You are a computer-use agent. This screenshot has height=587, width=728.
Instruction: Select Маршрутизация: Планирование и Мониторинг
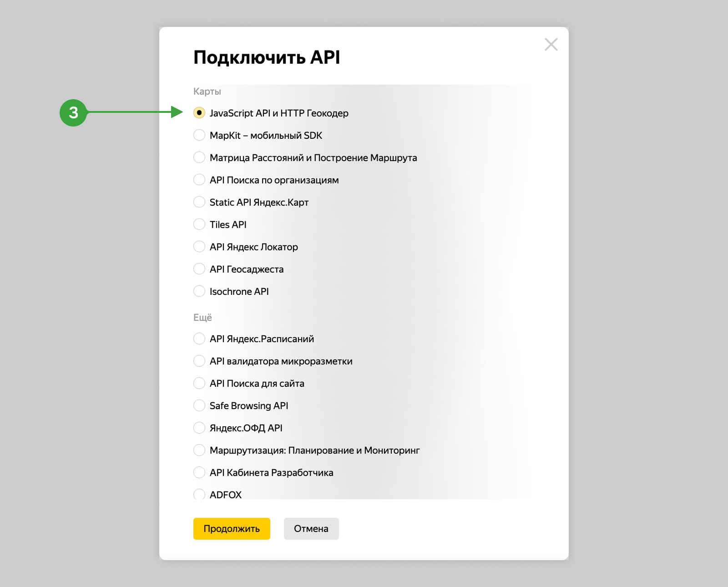pyautogui.click(x=199, y=450)
